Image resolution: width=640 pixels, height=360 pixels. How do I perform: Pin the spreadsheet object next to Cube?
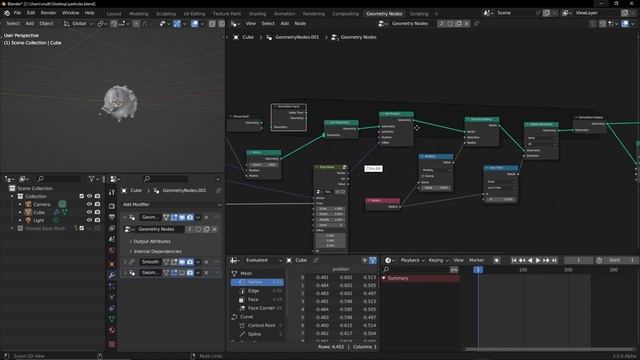click(316, 260)
